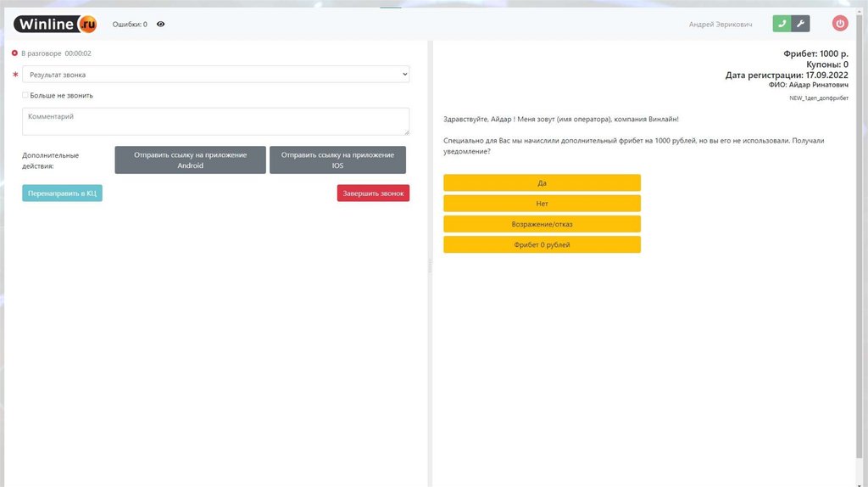Image resolution: width=868 pixels, height=487 pixels.
Task: Open the wrench settings button
Action: click(x=800, y=24)
